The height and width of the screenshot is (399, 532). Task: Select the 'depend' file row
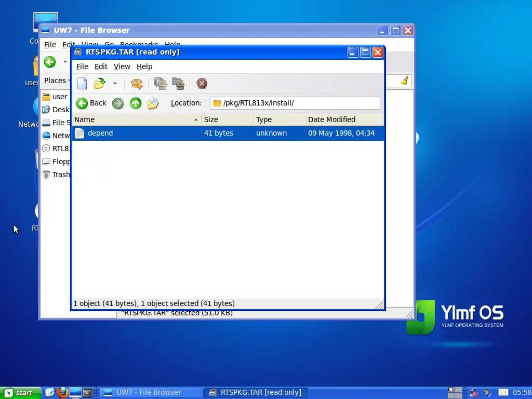click(228, 133)
